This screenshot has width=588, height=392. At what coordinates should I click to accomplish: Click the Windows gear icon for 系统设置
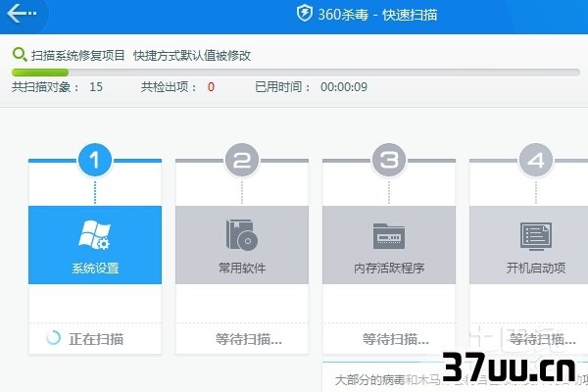point(94,235)
